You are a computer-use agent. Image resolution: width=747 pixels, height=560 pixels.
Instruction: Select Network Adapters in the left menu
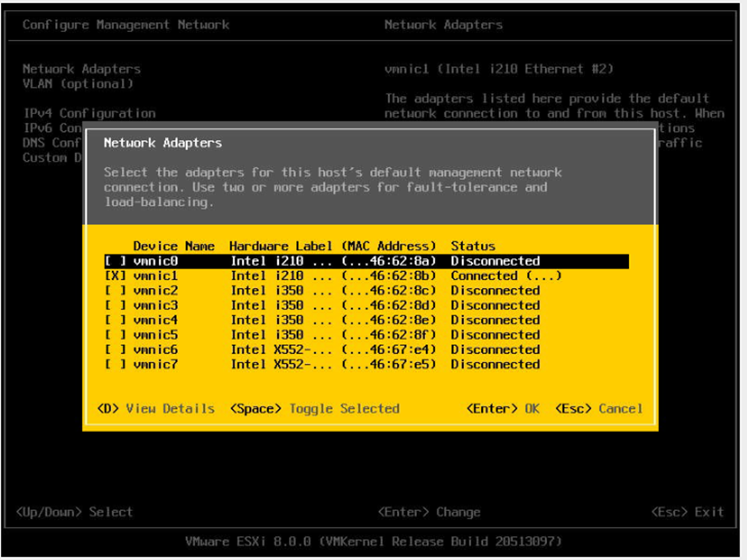pos(81,69)
